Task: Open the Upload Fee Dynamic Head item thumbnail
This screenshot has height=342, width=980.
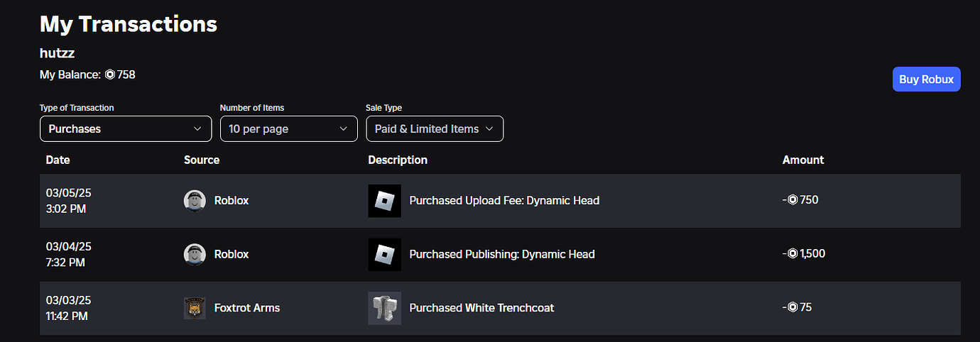Action: pos(384,201)
